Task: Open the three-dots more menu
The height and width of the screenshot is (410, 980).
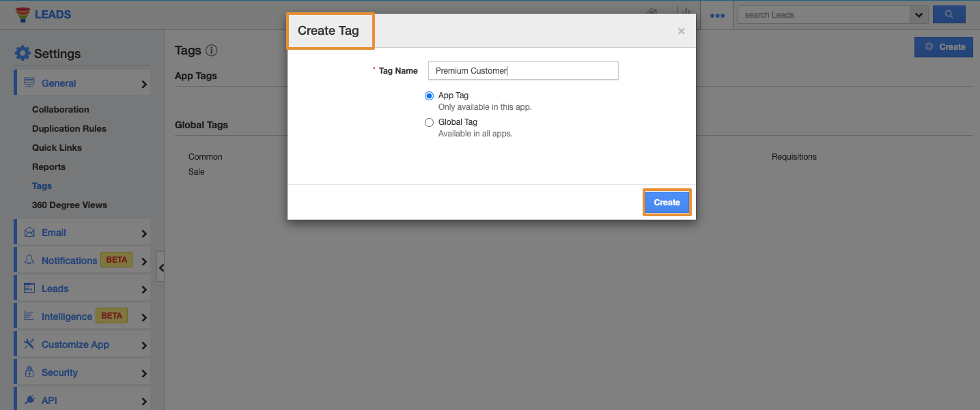Action: [x=717, y=15]
